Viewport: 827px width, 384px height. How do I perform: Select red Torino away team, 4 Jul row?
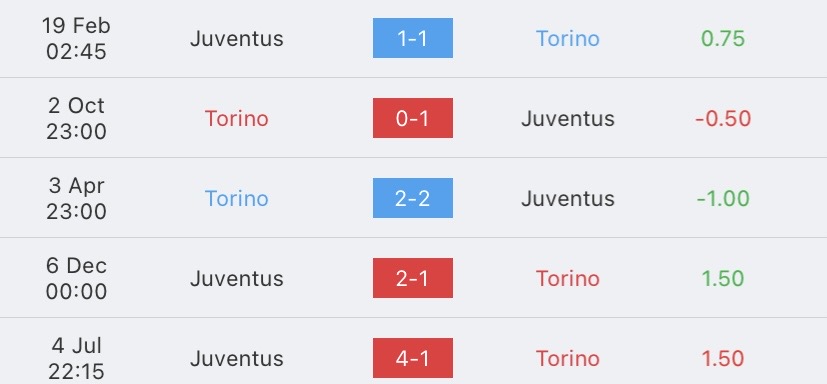pos(568,359)
